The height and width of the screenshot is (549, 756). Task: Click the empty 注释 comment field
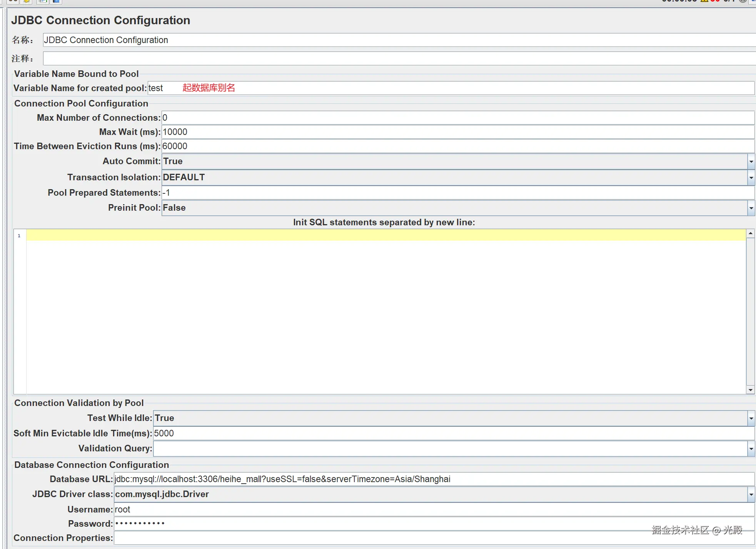pyautogui.click(x=385, y=58)
